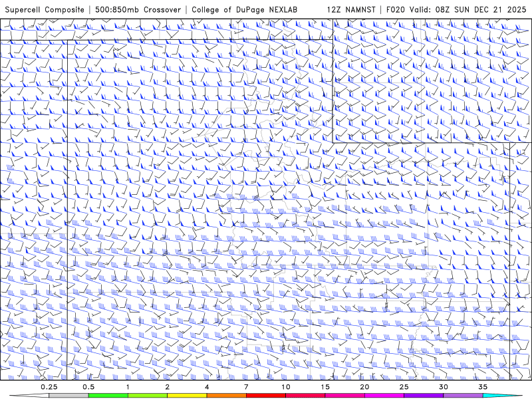This screenshot has width=532, height=399.
Task: Click the crimson 10–15 colorbar segment
Action: (x=305, y=396)
